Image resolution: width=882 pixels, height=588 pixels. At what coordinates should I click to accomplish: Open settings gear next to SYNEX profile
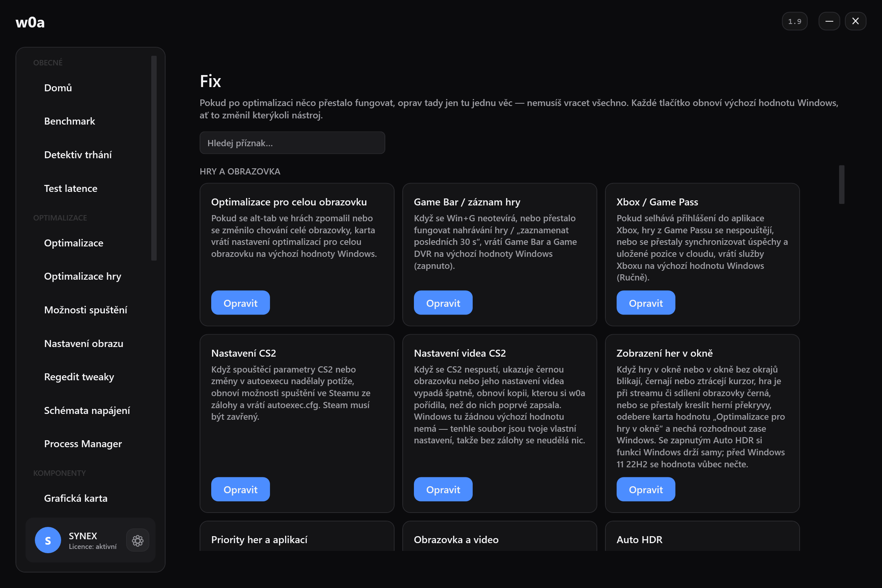pyautogui.click(x=138, y=540)
